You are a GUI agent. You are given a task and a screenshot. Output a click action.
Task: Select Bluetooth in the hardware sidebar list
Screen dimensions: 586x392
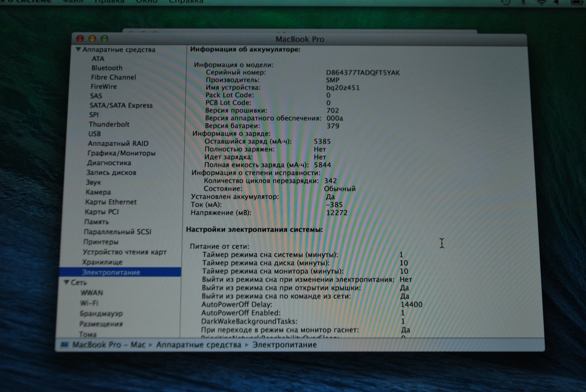107,68
